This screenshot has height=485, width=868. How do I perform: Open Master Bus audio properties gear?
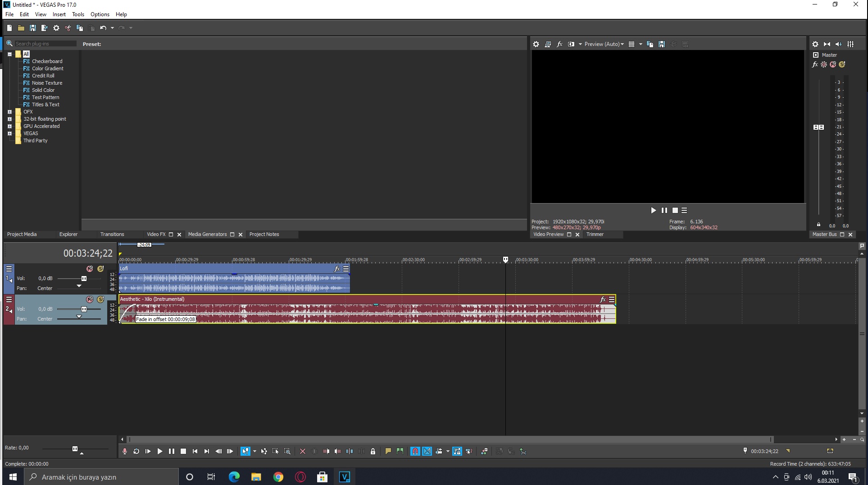click(815, 44)
